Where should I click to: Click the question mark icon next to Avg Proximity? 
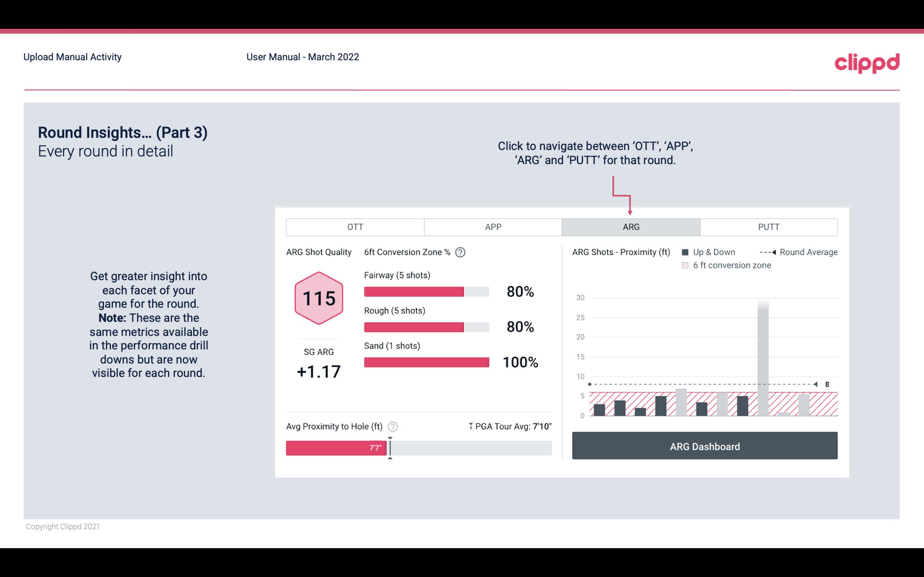tap(393, 426)
